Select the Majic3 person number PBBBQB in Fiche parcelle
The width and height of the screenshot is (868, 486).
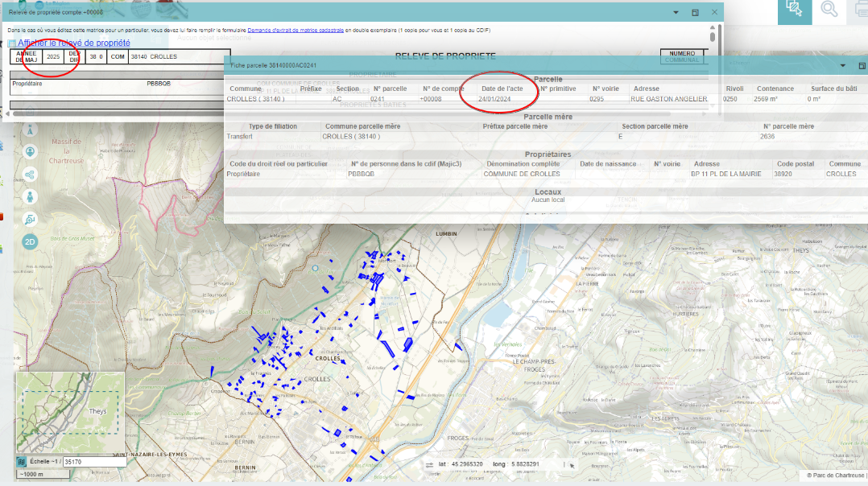click(361, 174)
